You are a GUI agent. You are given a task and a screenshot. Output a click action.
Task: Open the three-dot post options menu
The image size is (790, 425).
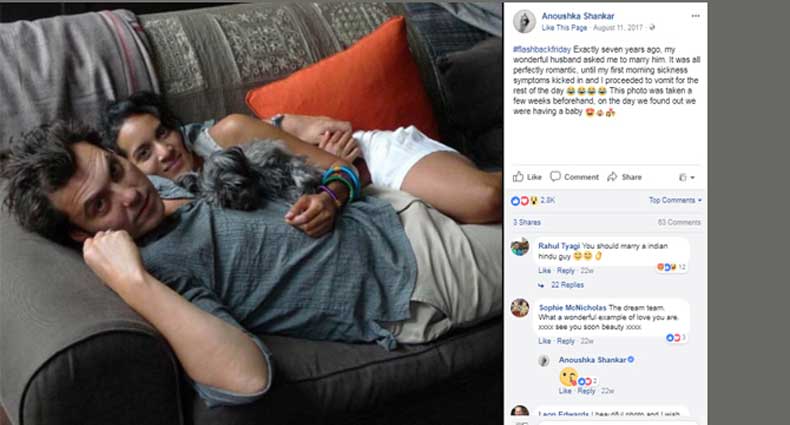696,16
